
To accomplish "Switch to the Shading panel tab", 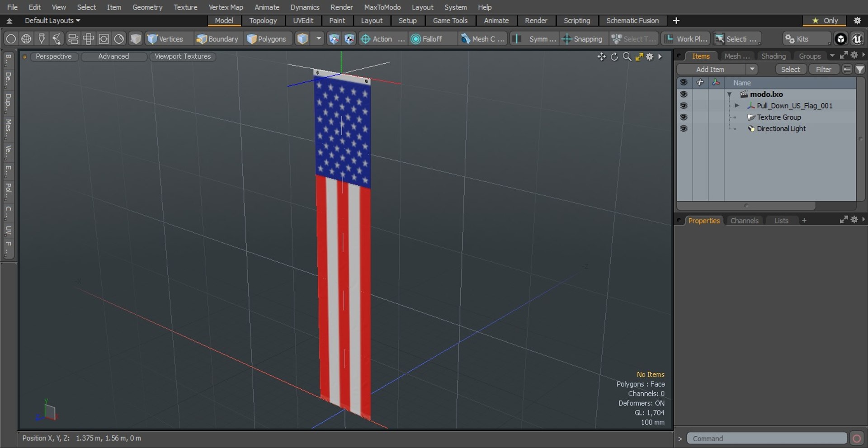I will 773,56.
